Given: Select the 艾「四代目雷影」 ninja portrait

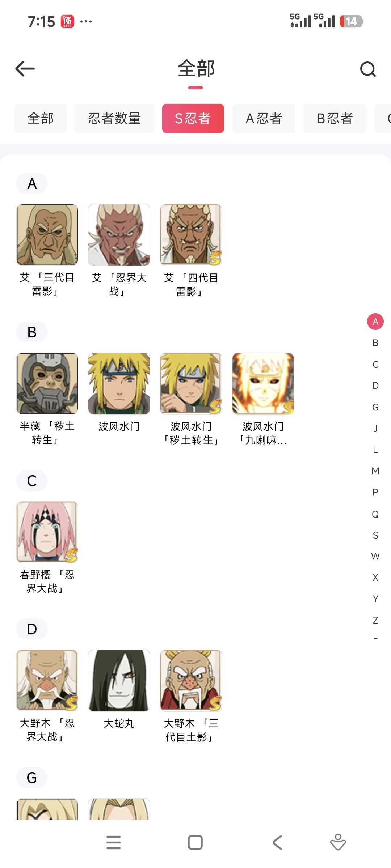Looking at the screenshot, I should coord(191,235).
